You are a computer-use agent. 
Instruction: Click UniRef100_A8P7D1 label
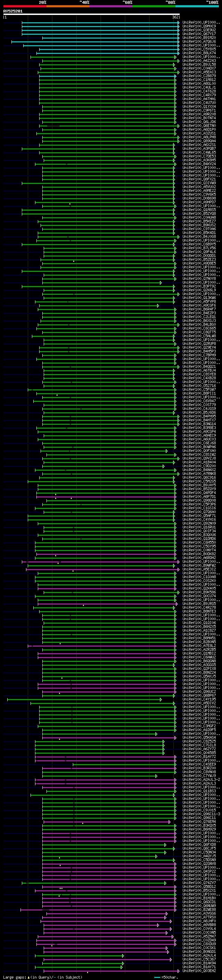(199, 496)
